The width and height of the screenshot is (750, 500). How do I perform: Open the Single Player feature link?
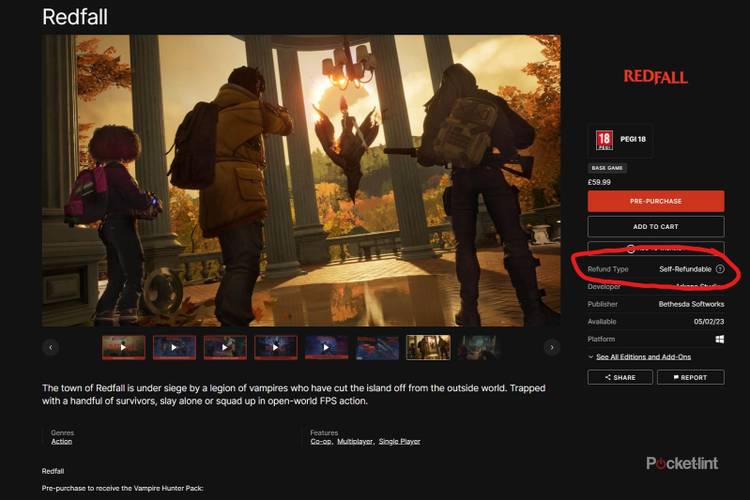[x=398, y=441]
